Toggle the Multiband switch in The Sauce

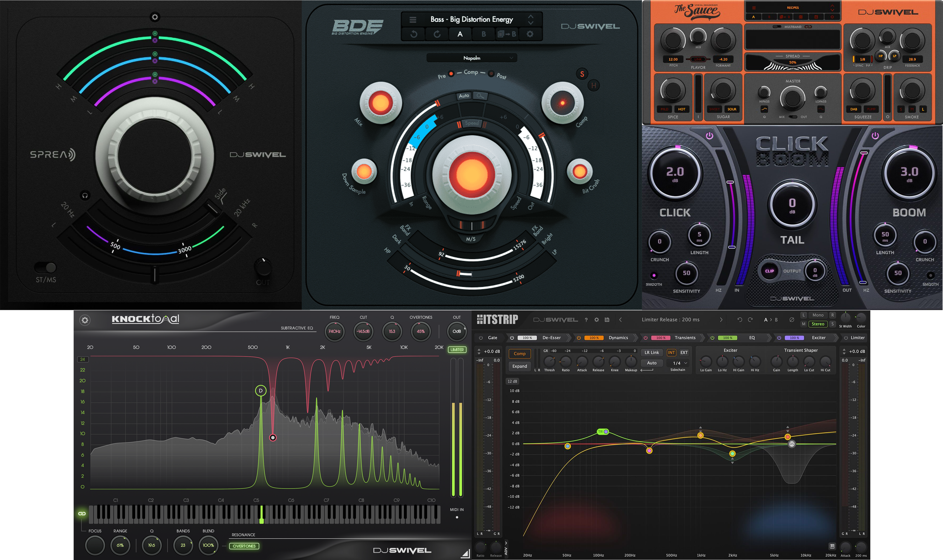pyautogui.click(x=777, y=26)
